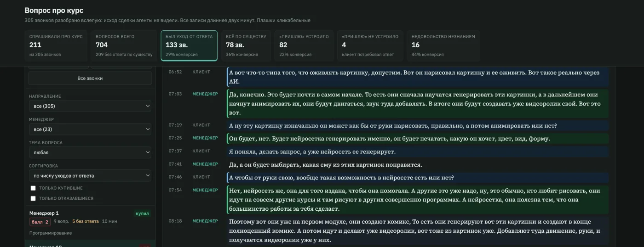
Task: Click the 06:52 timestamp
Action: [x=175, y=72]
